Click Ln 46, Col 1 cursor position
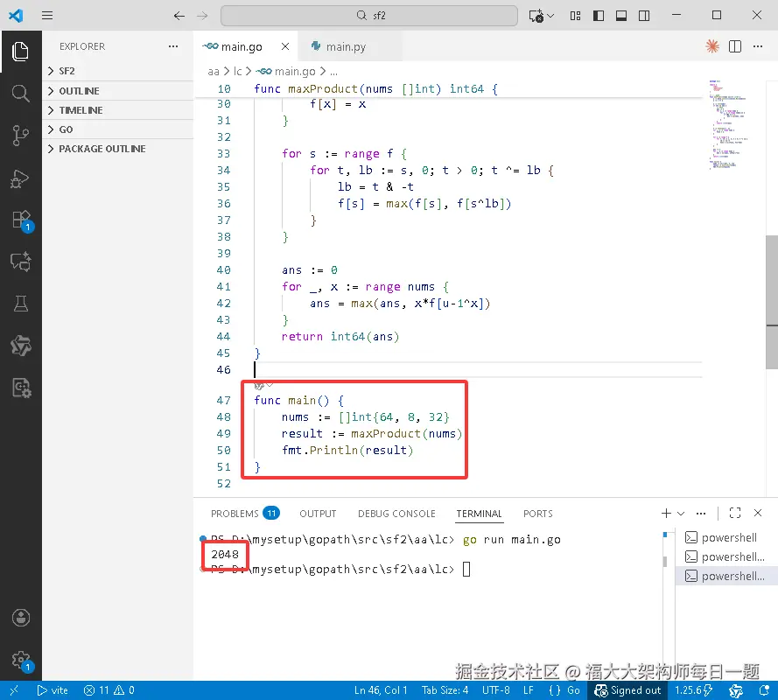The height and width of the screenshot is (700, 778). (381, 690)
